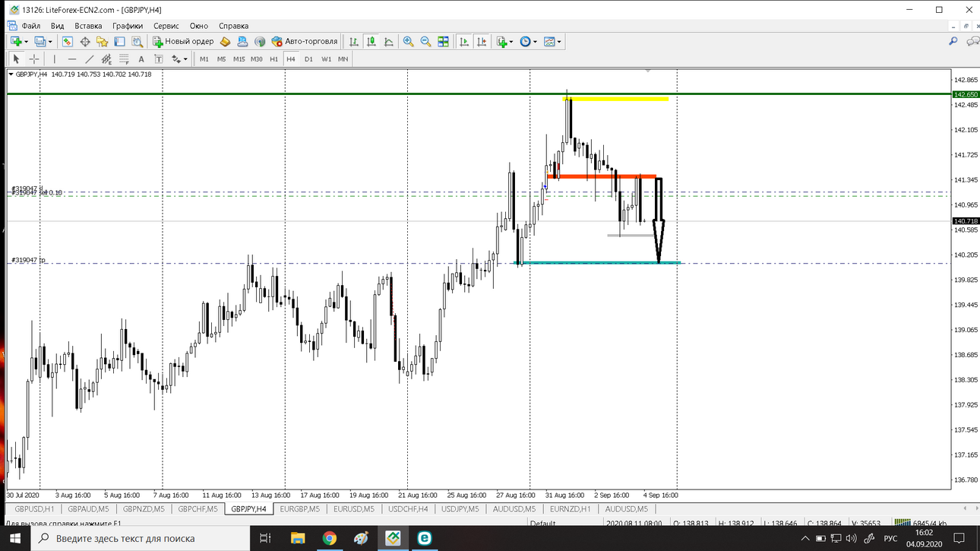The height and width of the screenshot is (551, 980).
Task: Open Google Chrome from the taskbar
Action: pyautogui.click(x=330, y=538)
